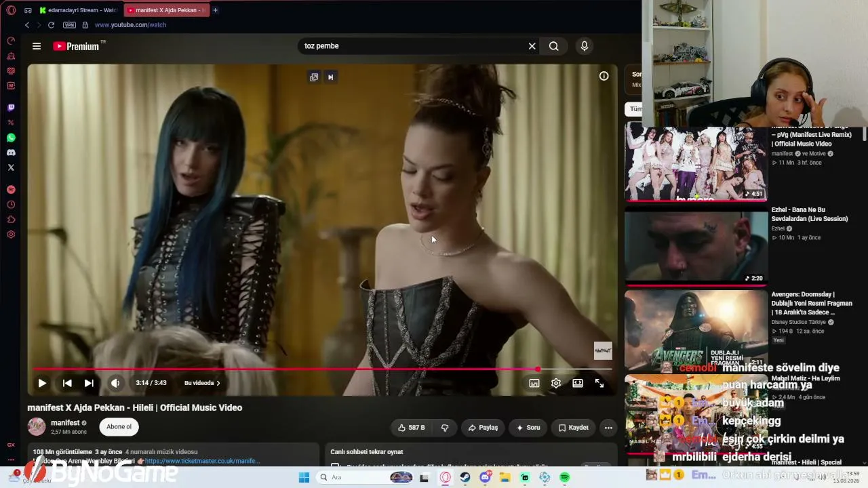Open File Explorer from the taskbar

(x=505, y=477)
